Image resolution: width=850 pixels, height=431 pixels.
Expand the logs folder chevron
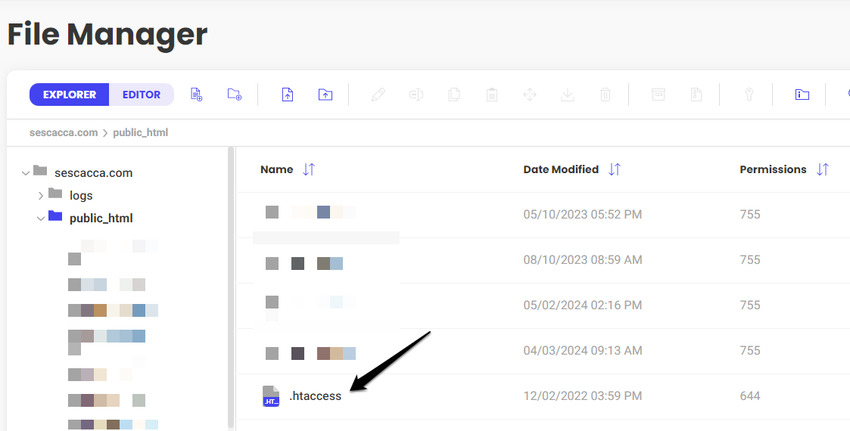point(41,195)
